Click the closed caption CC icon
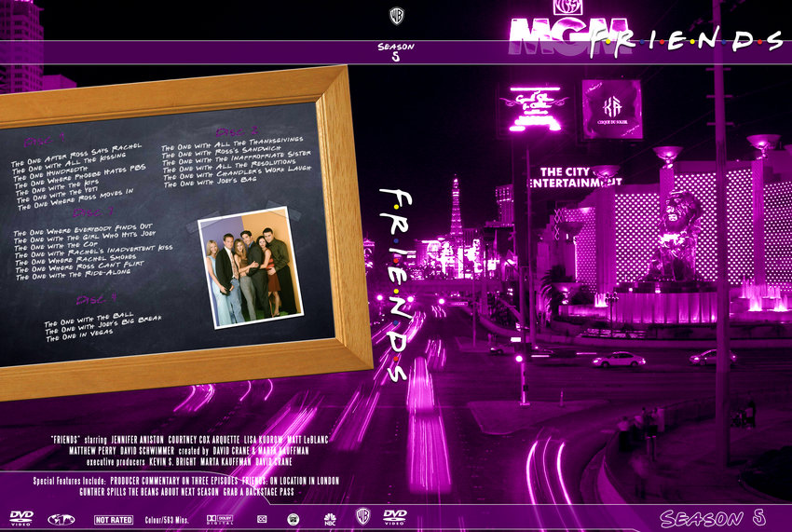Screen dimensions: 792x532 pos(262,519)
